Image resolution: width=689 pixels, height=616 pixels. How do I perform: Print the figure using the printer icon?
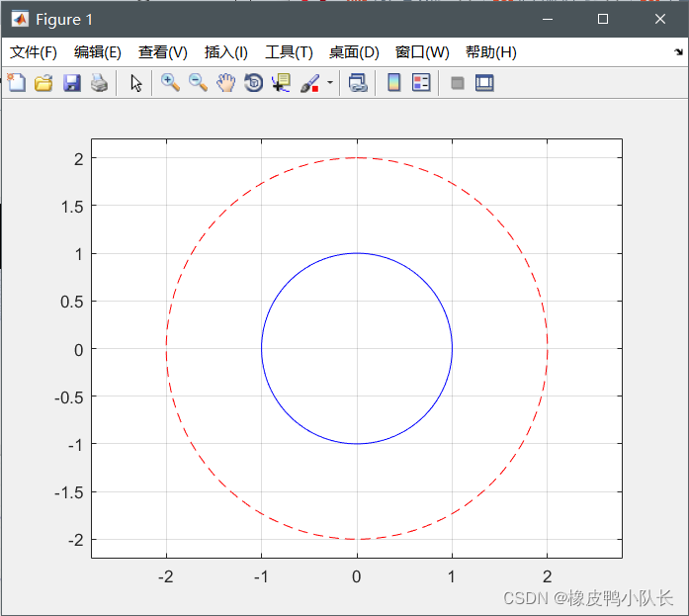coord(99,83)
